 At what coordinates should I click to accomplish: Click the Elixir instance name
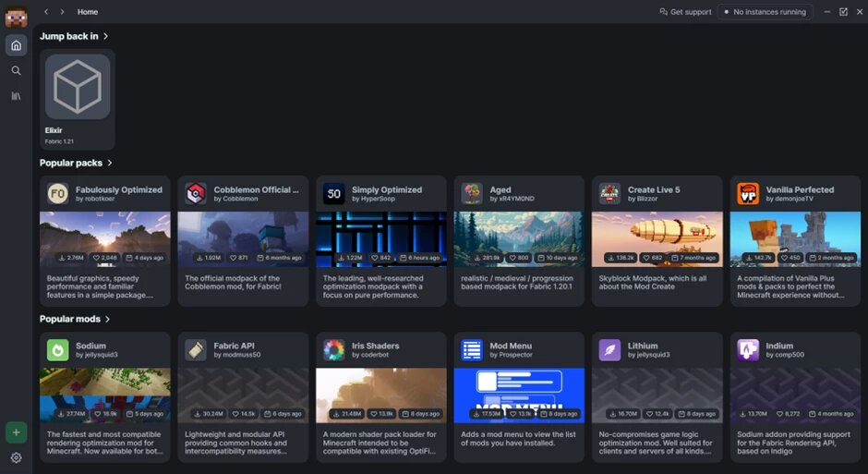[54, 130]
